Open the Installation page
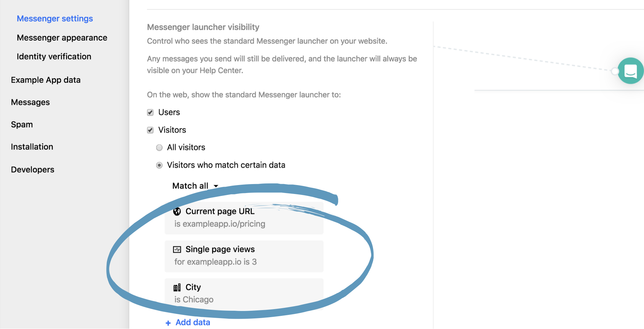Screen dimensions: 644x329 pos(32,147)
